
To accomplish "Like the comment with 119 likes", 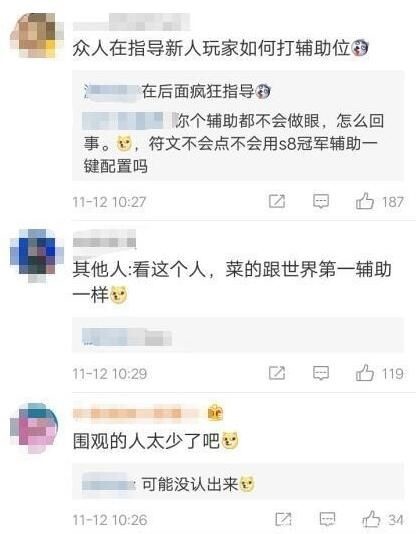I will tap(365, 373).
